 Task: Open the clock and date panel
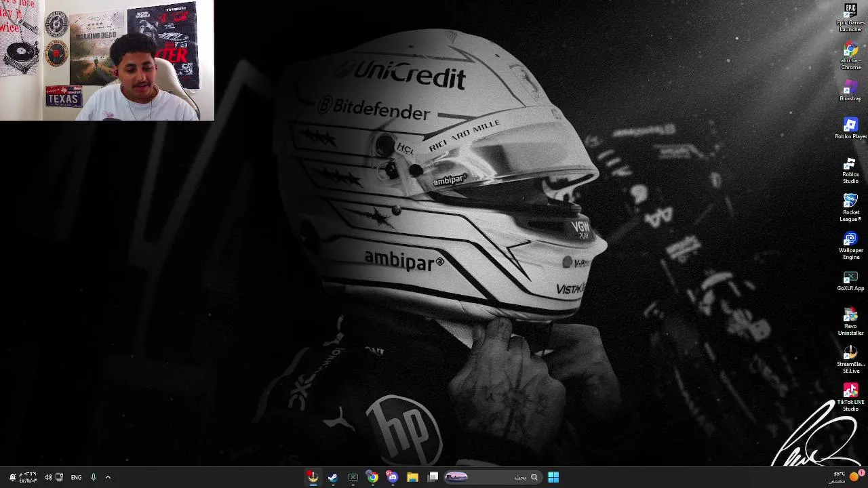click(x=28, y=477)
